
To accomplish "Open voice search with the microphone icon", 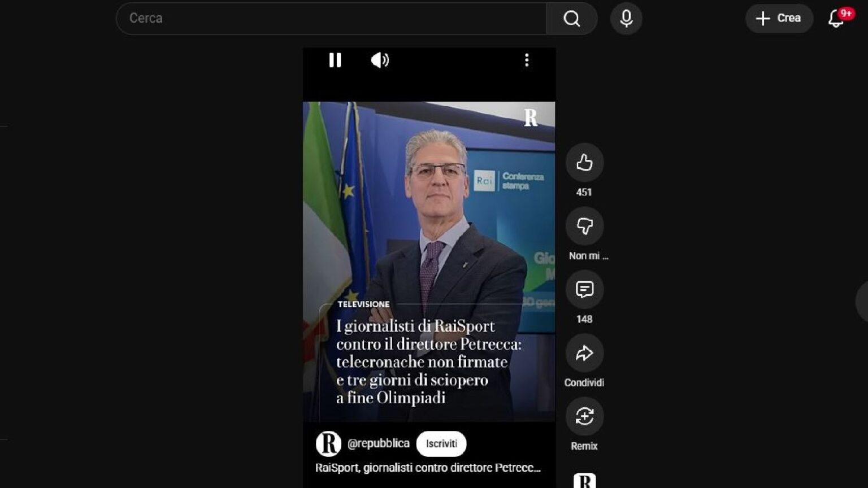I will (x=626, y=18).
